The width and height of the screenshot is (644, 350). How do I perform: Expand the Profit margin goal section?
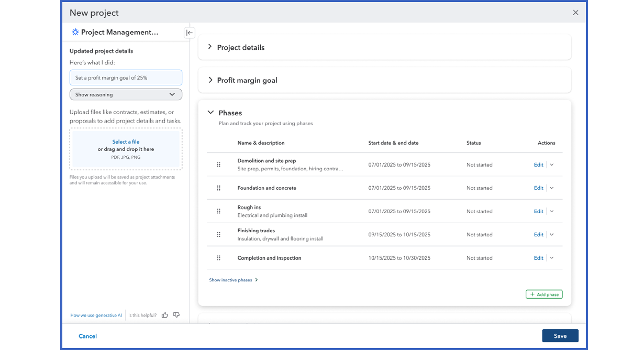(x=210, y=80)
